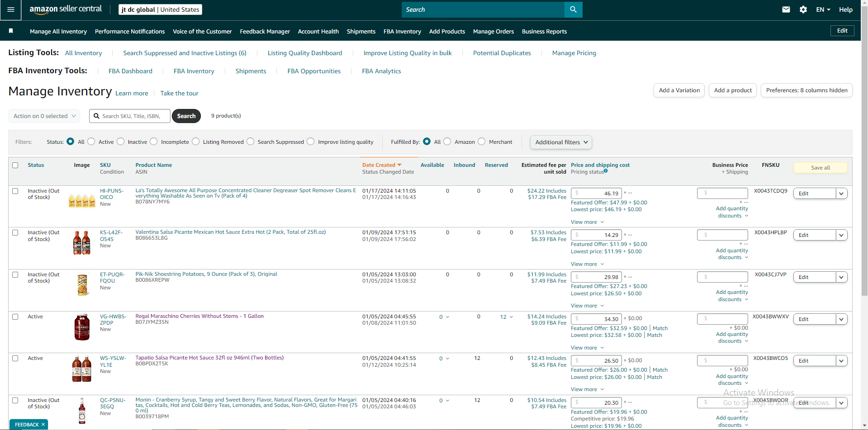This screenshot has width=868, height=430.
Task: Click the black Search button
Action: (x=186, y=116)
